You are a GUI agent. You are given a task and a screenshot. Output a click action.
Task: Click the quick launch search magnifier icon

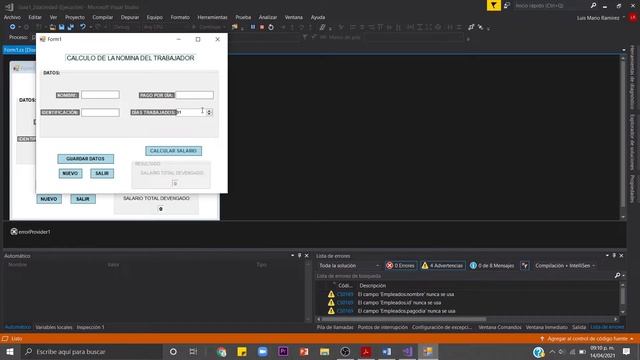coord(593,5)
